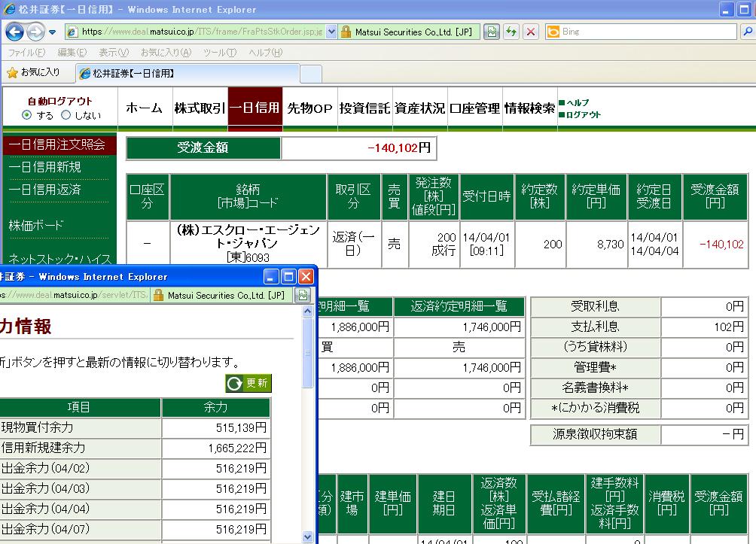The height and width of the screenshot is (544, 756).
Task: Click the compatibility view icon in main address bar
Action: click(x=492, y=32)
